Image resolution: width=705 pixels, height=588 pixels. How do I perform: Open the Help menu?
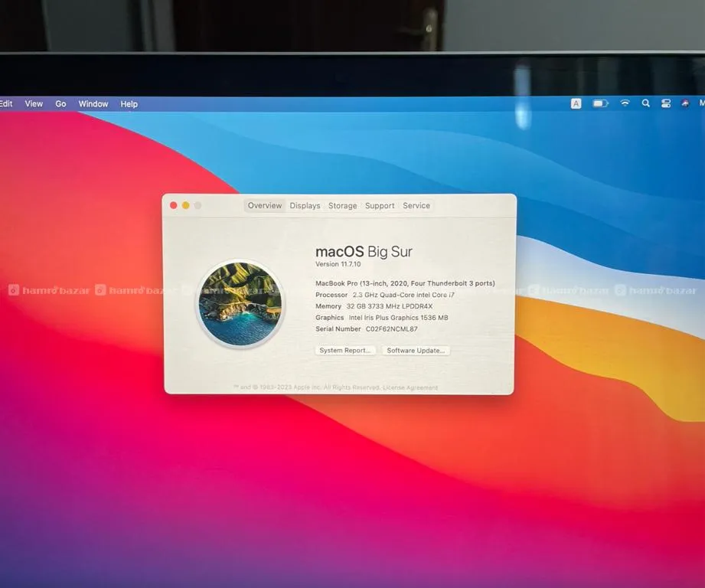coord(129,104)
